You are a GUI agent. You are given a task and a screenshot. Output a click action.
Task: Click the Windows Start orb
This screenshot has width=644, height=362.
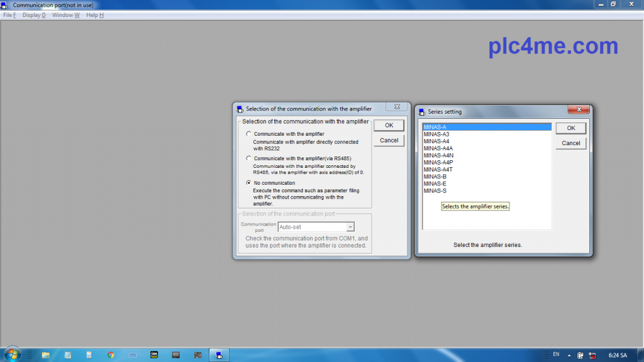pos(11,354)
